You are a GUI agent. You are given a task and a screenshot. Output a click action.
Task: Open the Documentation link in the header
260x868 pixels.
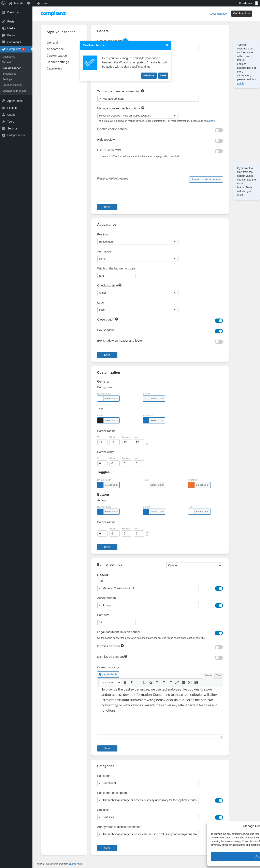pyautogui.click(x=219, y=14)
